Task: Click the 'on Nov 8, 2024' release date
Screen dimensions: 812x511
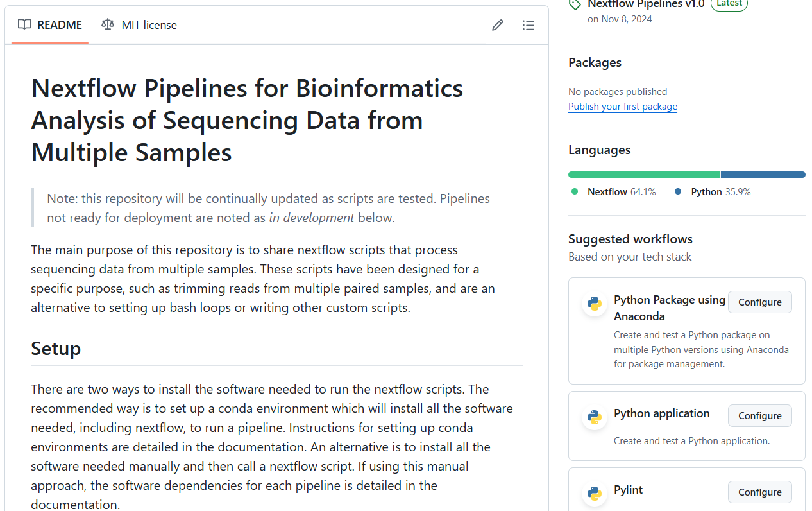Action: click(x=620, y=19)
